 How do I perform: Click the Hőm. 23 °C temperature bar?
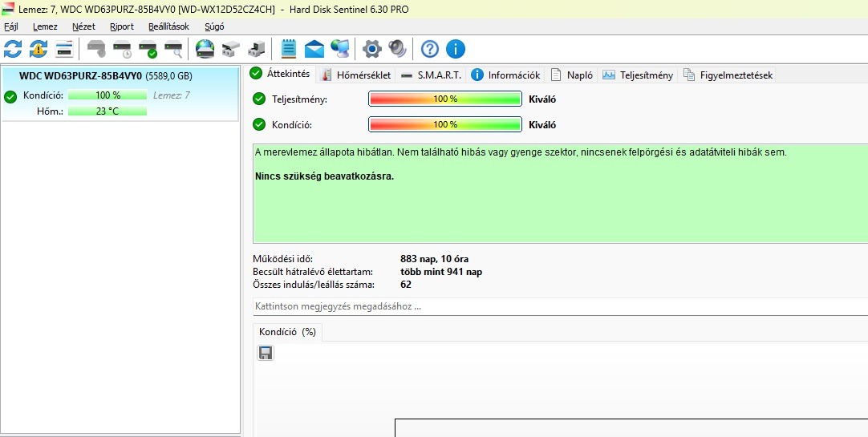[x=107, y=111]
